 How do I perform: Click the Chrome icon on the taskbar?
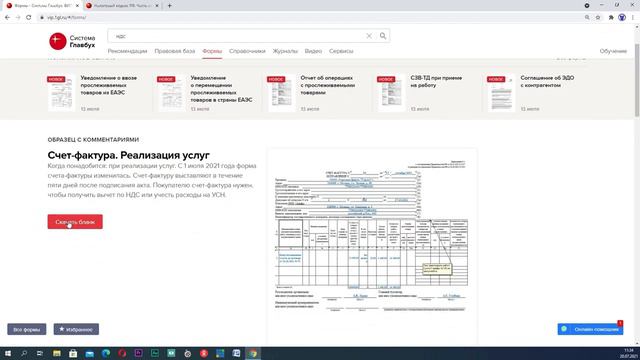coord(253,353)
